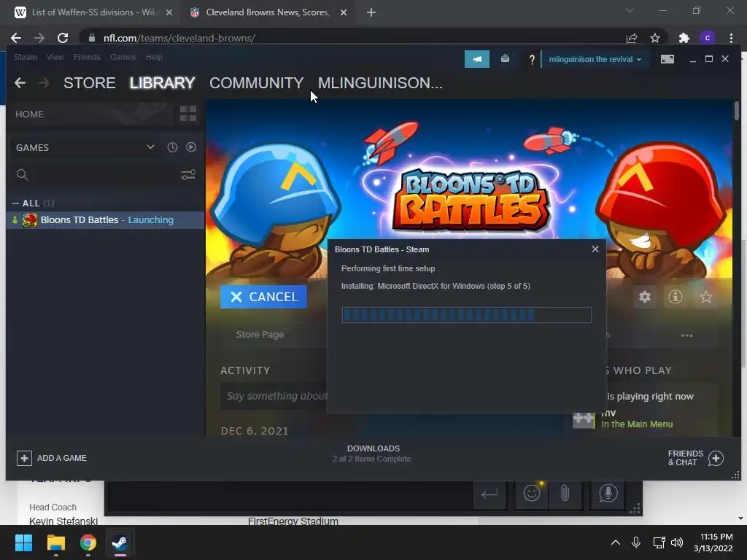Screen dimensions: 747x560
Task: Go back in Steam navigation
Action: pos(20,83)
